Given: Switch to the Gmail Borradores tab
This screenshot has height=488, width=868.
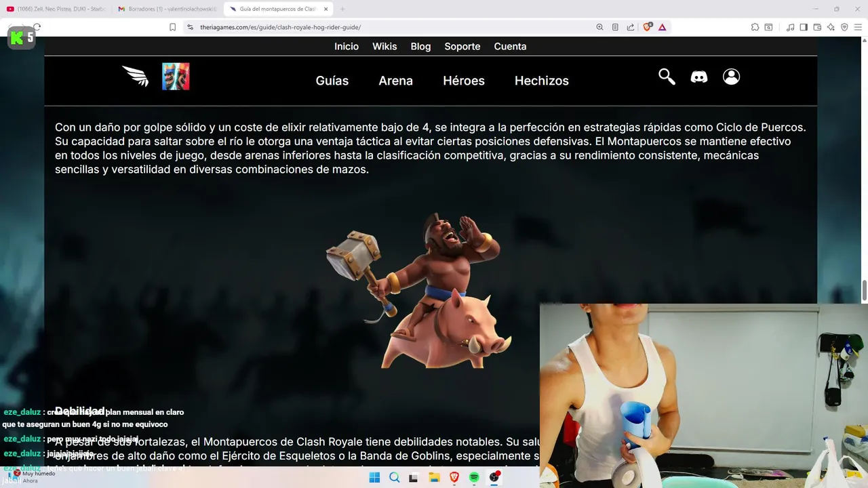Looking at the screenshot, I should [166, 9].
